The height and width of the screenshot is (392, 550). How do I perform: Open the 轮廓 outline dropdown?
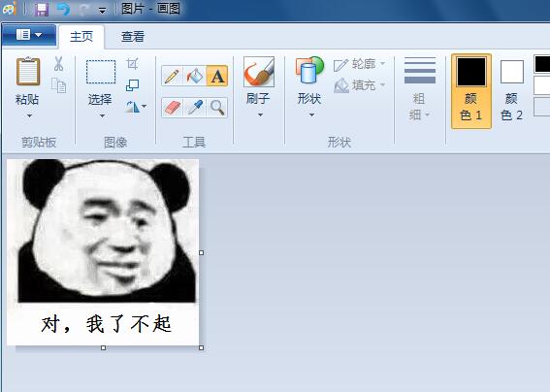coord(360,64)
